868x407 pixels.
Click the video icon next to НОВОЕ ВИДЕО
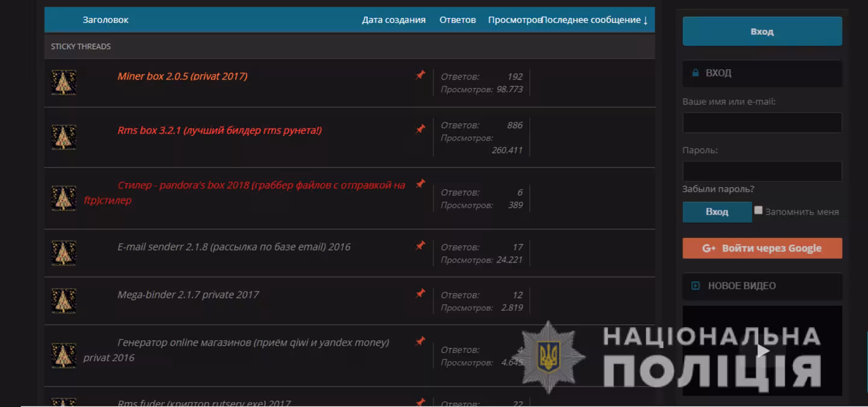coord(696,286)
